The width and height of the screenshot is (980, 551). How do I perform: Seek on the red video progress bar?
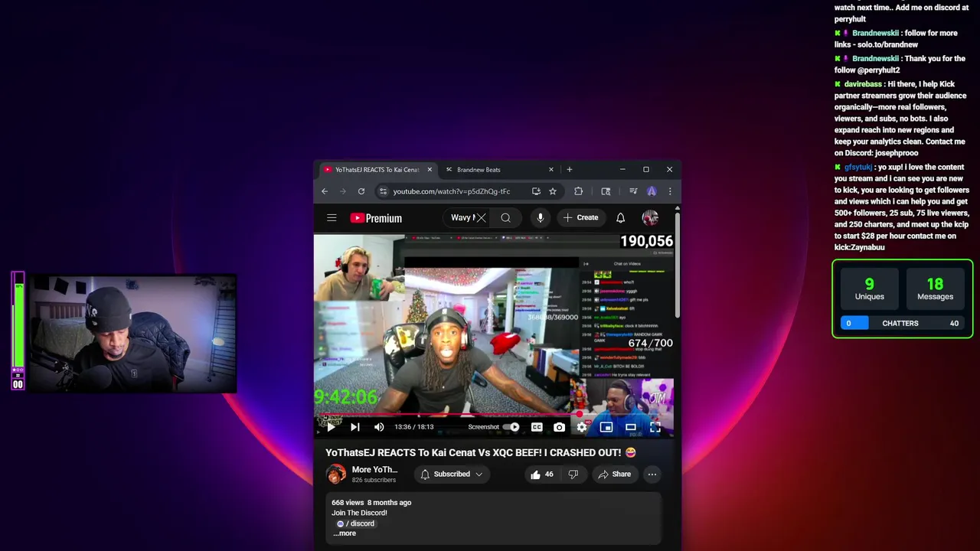point(494,416)
